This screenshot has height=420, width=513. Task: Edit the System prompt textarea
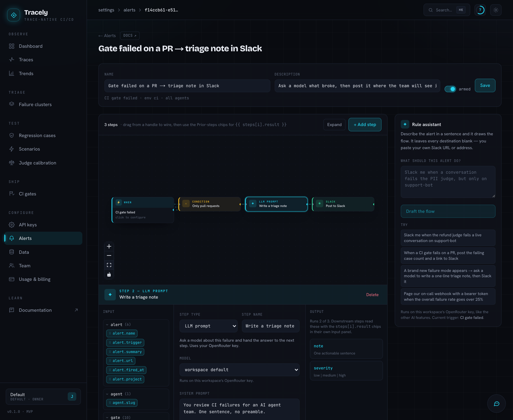point(239,409)
